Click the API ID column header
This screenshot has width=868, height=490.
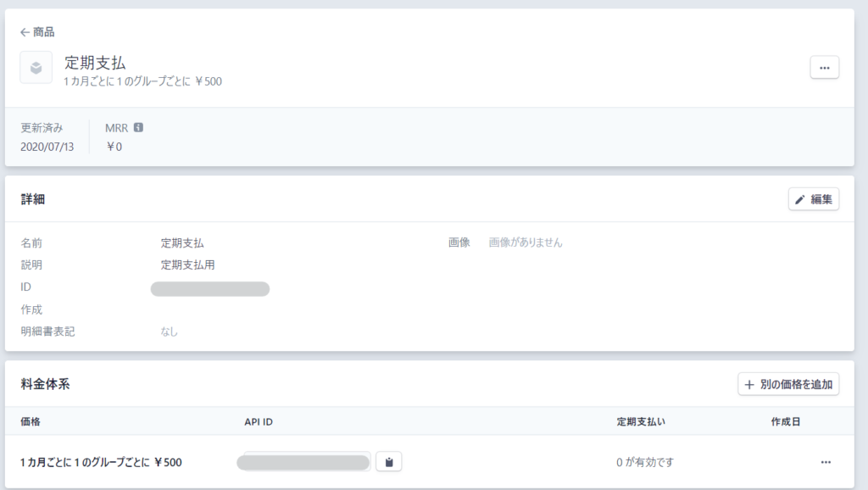click(x=259, y=422)
